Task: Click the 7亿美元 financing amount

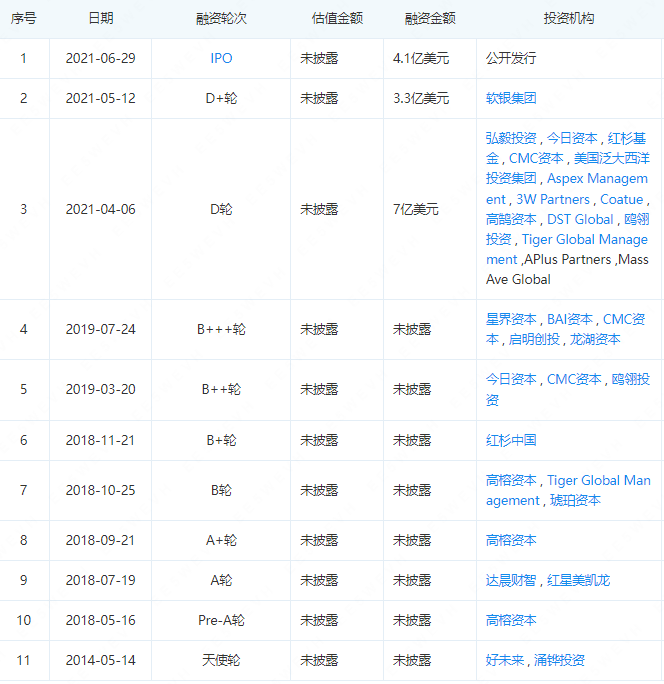Action: point(415,209)
